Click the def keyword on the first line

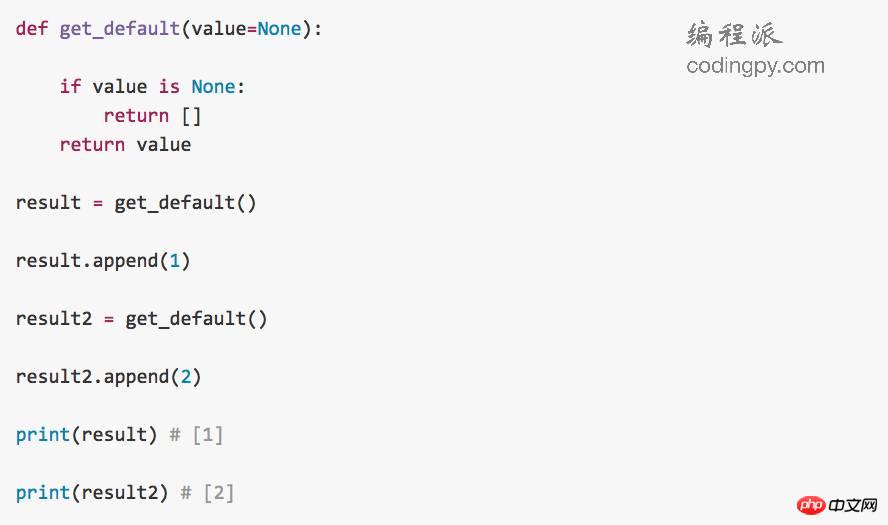pos(32,28)
